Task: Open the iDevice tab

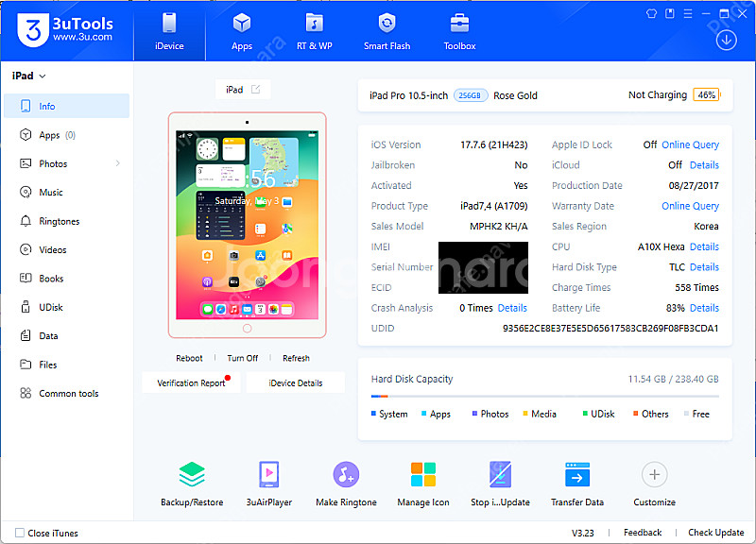Action: point(169,32)
